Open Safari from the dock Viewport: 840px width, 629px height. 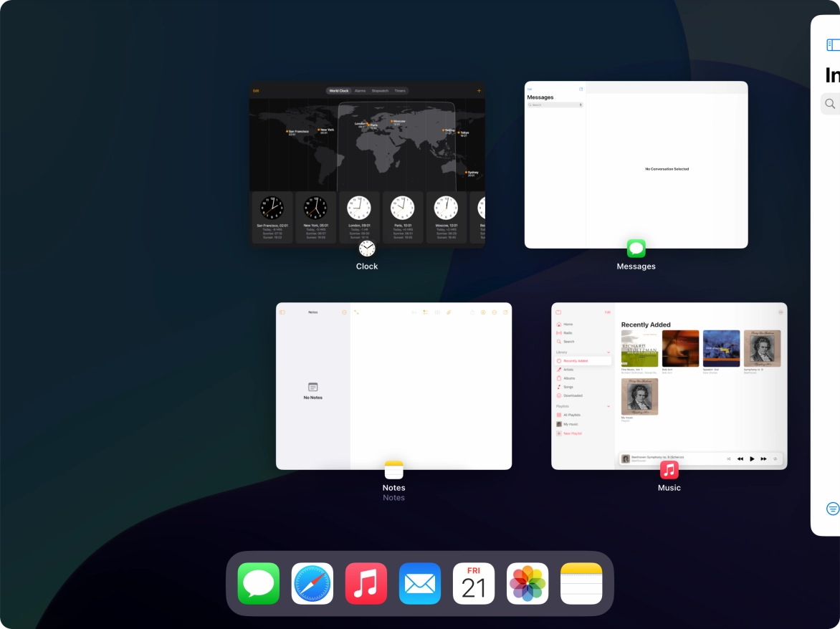point(312,583)
